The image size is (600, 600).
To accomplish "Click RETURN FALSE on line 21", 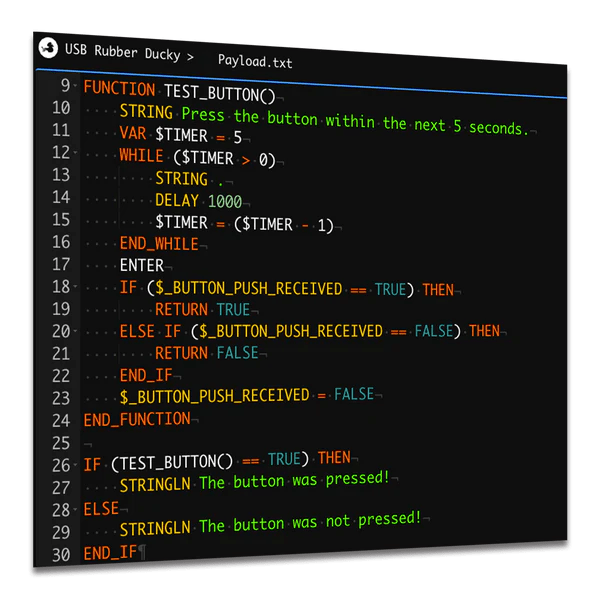I will coord(207,352).
